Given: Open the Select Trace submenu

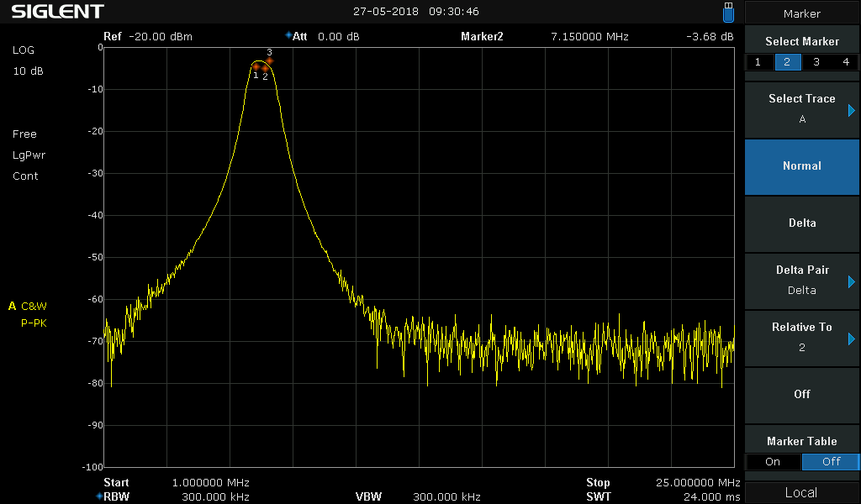Looking at the screenshot, I should (801, 109).
